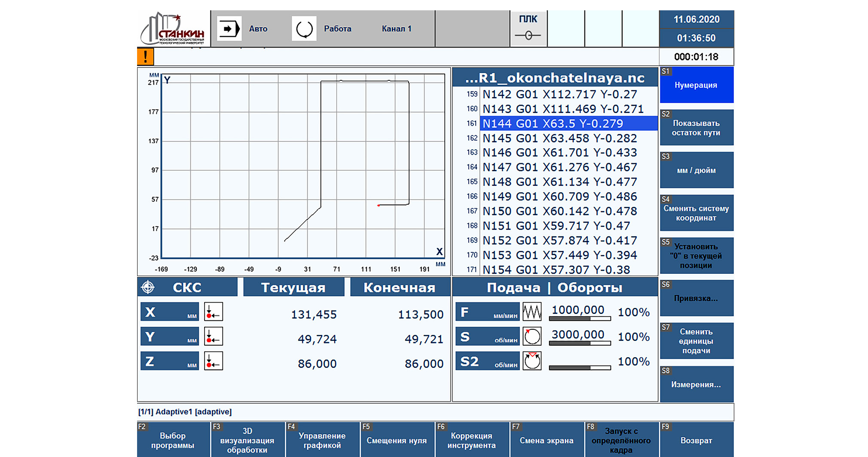Open the Измерения... submenu
The image size is (868, 457).
point(696,384)
